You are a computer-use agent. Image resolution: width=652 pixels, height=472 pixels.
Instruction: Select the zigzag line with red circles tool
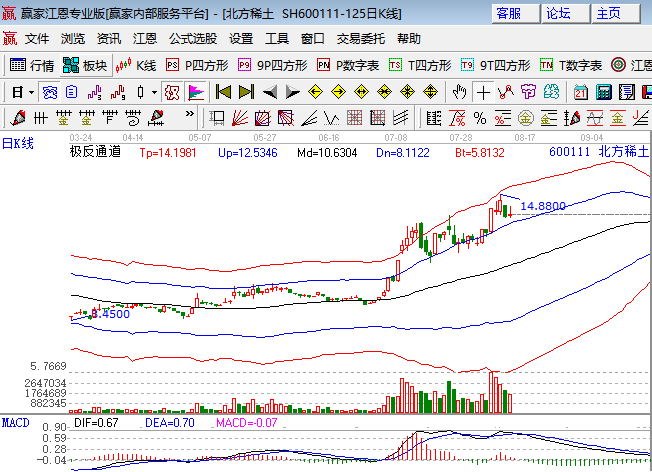[x=506, y=92]
